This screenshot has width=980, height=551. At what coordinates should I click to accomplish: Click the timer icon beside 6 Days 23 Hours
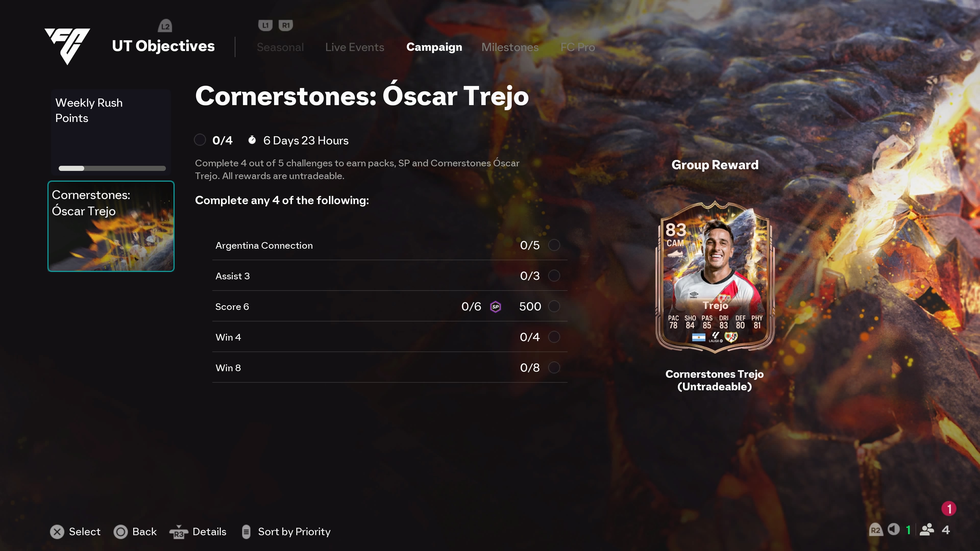pos(252,140)
